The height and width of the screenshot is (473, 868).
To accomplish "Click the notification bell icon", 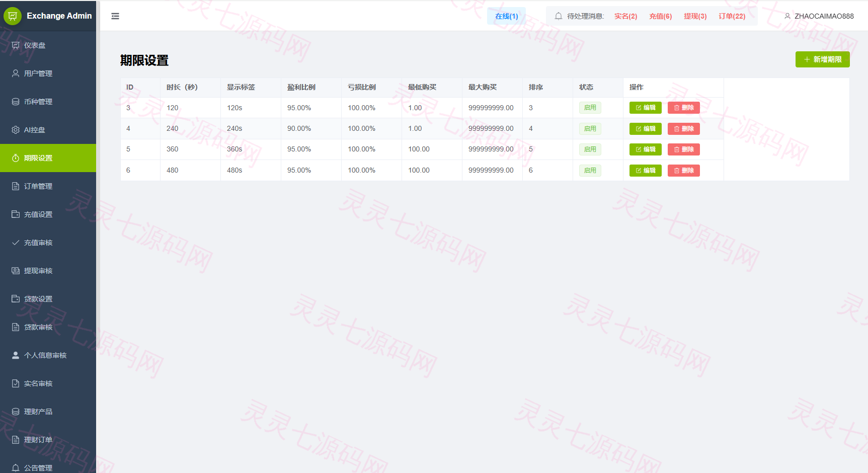I will [559, 16].
